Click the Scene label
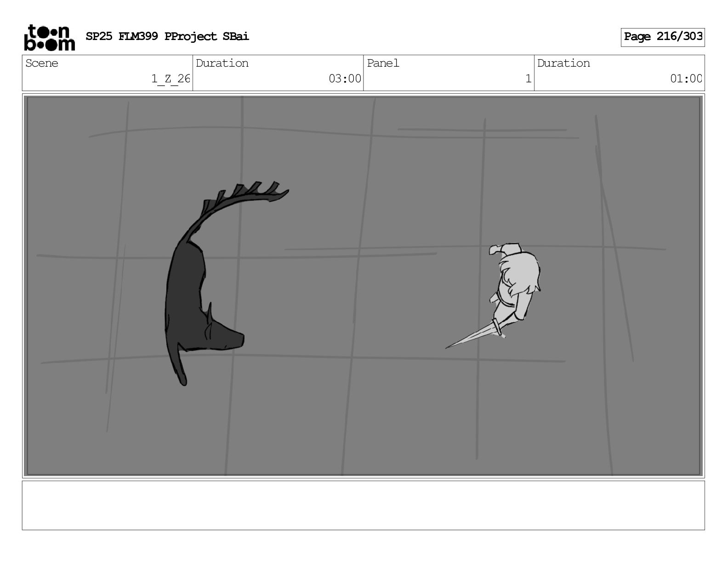 pyautogui.click(x=42, y=63)
